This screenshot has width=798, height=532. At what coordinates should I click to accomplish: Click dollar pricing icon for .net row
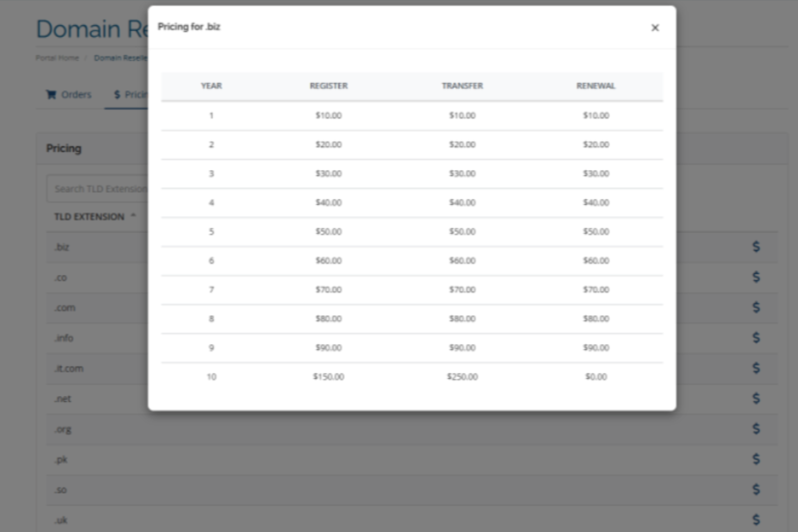point(756,398)
